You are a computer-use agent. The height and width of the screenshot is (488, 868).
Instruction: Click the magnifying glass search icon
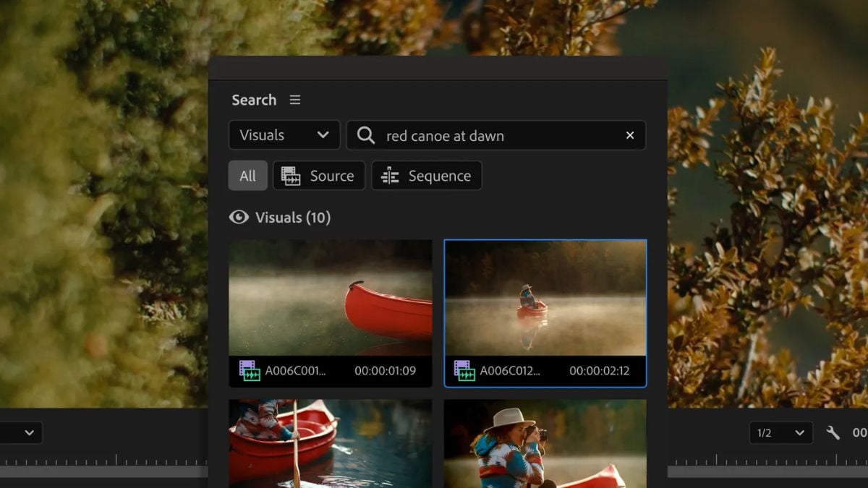(x=366, y=135)
